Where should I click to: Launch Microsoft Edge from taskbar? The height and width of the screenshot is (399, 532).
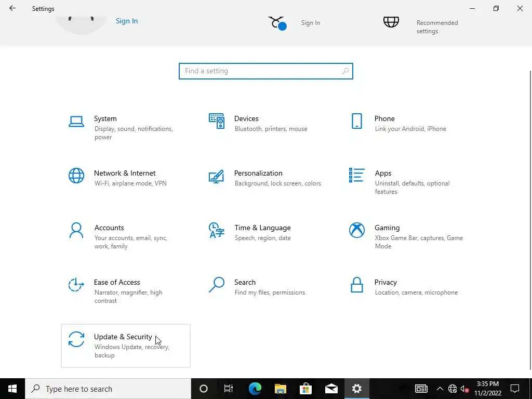(255, 389)
